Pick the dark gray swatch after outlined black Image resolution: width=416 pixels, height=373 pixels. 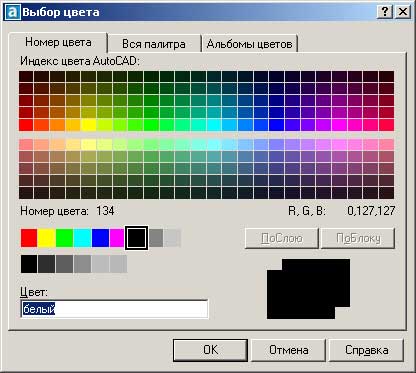point(156,238)
